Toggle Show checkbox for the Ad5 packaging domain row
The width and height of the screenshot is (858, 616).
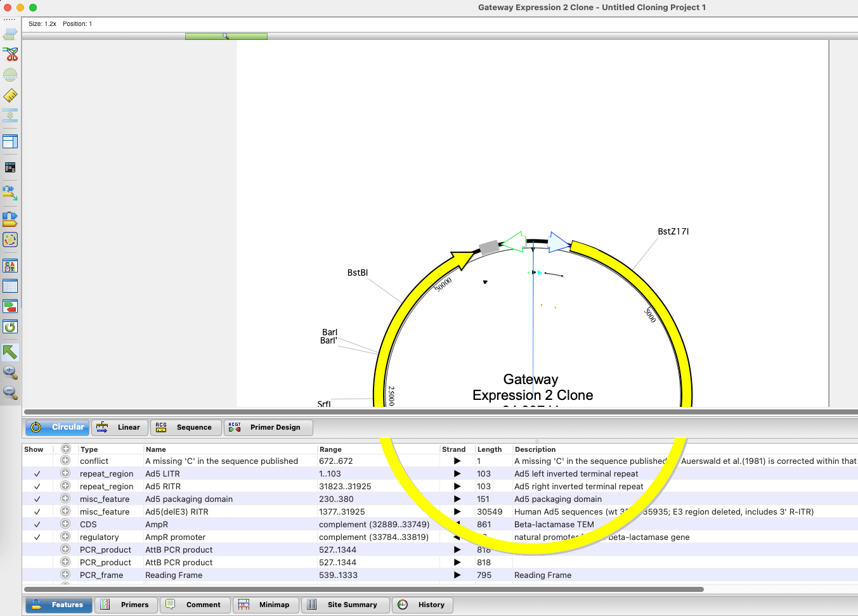pos(37,499)
